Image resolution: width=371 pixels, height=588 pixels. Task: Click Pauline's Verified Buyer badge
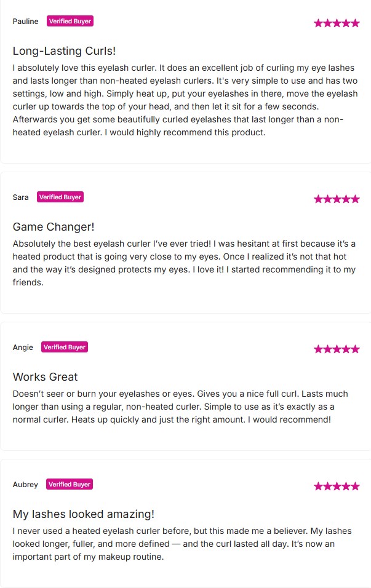[x=70, y=22]
